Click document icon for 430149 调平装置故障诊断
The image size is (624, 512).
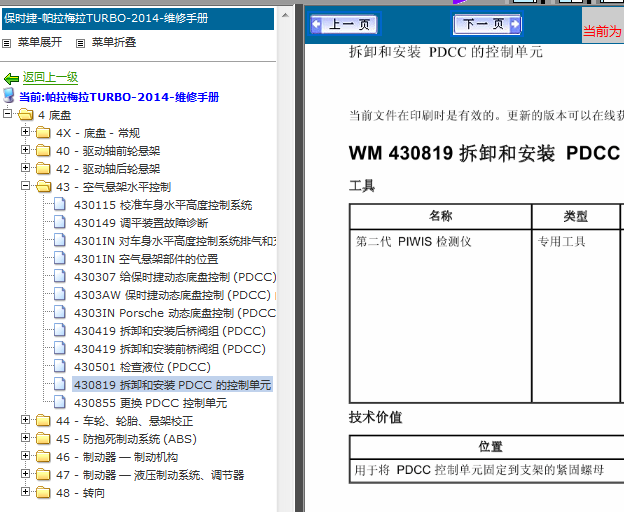point(60,222)
